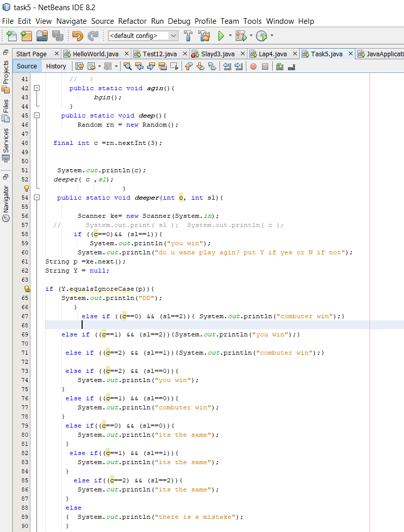Click the New File icon
The image size is (404, 532).
point(11,36)
